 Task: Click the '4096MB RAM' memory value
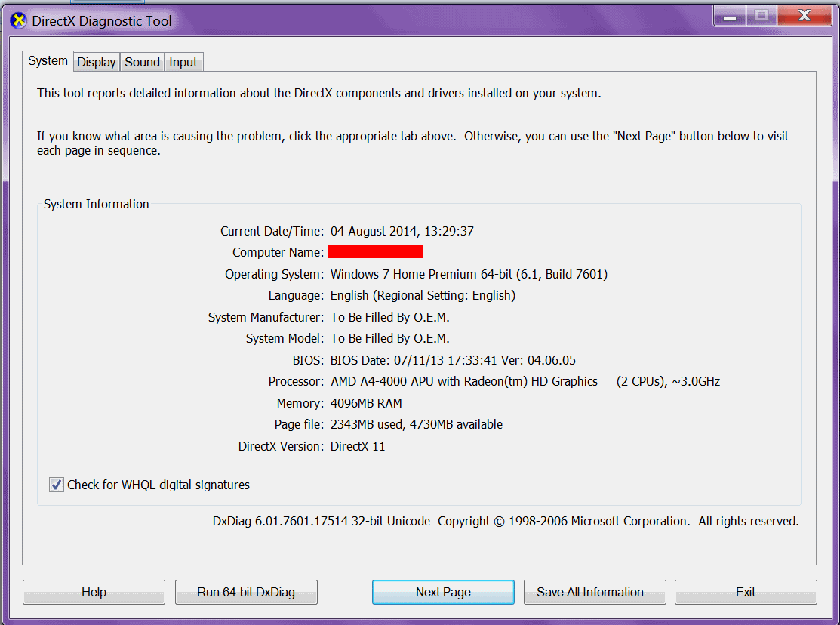pos(366,403)
